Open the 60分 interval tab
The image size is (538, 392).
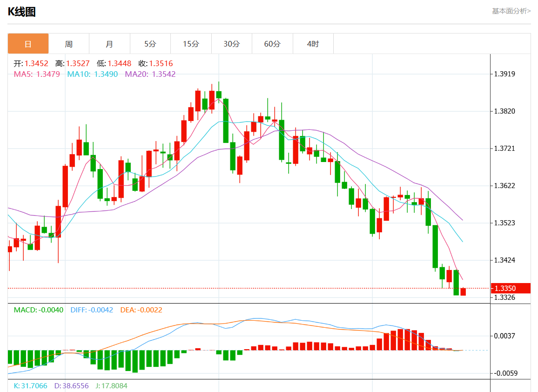click(x=272, y=44)
